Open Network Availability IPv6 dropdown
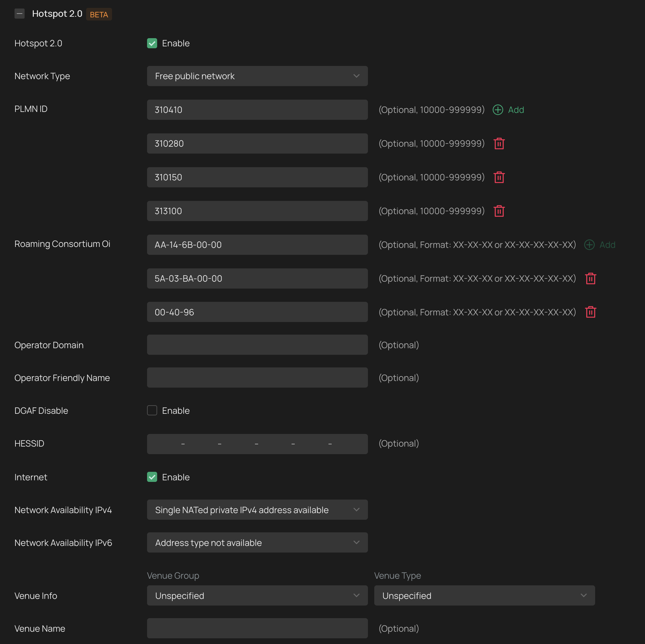The width and height of the screenshot is (645, 644). (257, 542)
